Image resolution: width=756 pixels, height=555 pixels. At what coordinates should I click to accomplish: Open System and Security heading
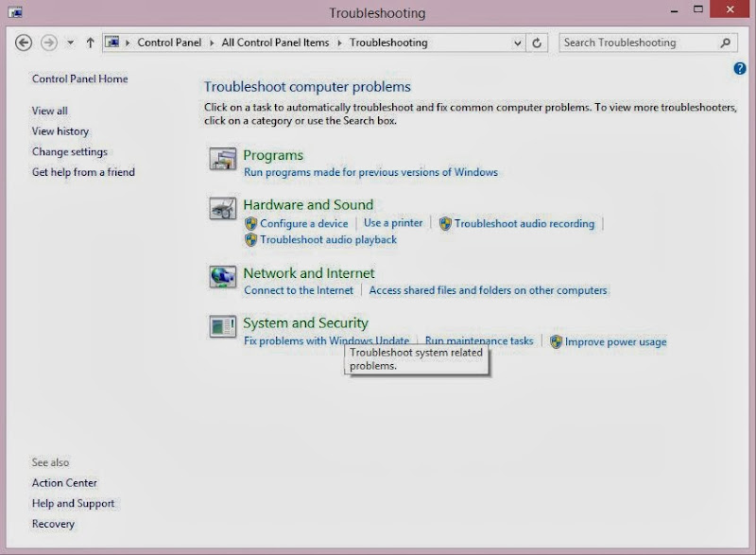tap(305, 323)
